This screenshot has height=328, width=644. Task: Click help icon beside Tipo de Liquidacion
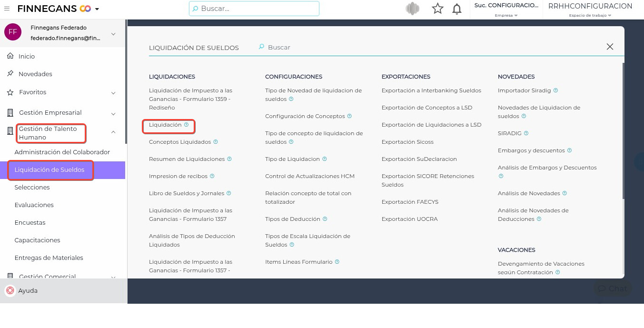point(325,159)
